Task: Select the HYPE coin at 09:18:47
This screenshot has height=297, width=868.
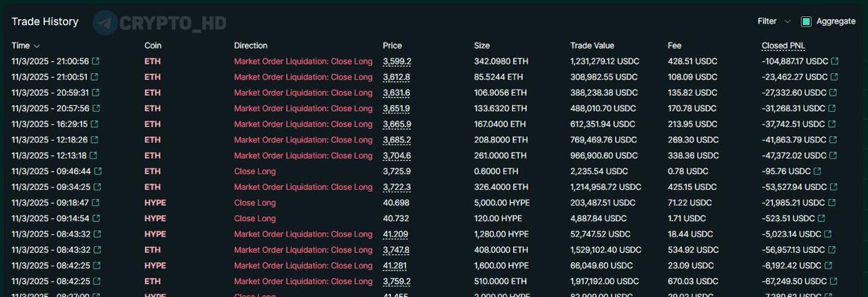Action: point(155,203)
